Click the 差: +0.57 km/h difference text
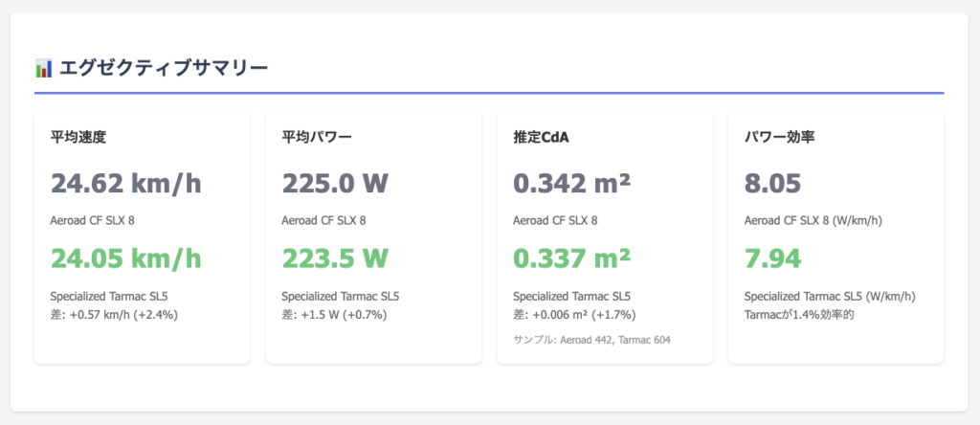 pos(114,313)
